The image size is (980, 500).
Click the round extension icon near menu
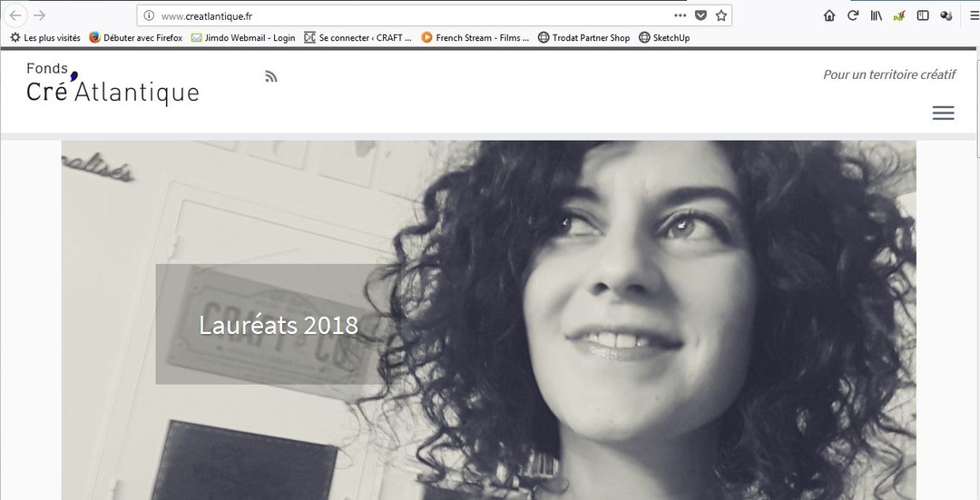(946, 15)
